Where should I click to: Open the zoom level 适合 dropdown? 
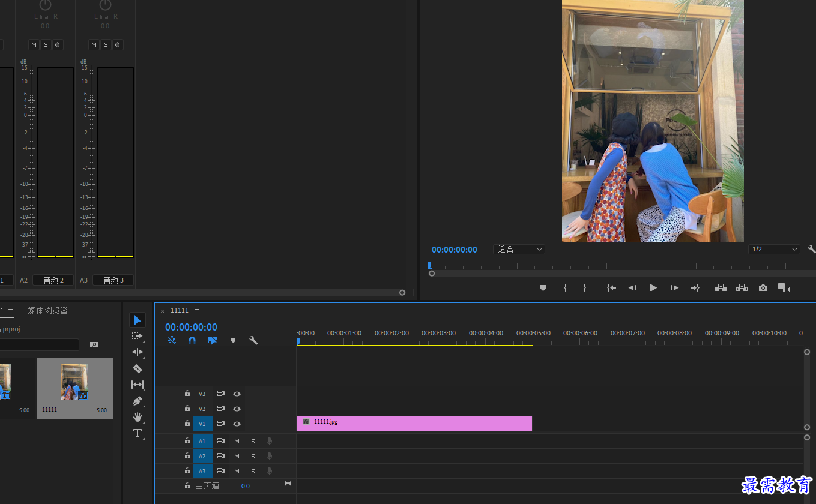[x=519, y=249]
